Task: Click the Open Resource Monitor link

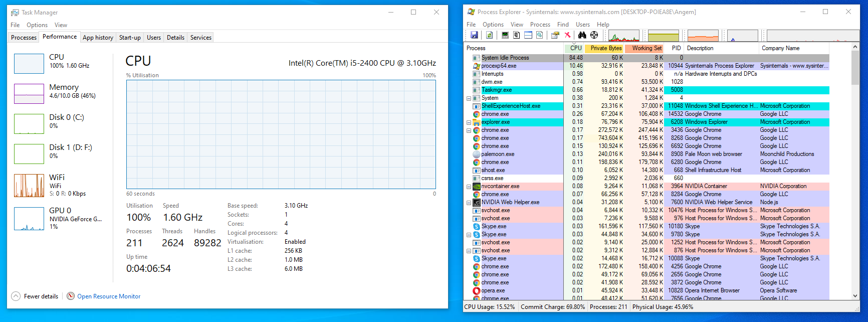Action: click(x=109, y=296)
